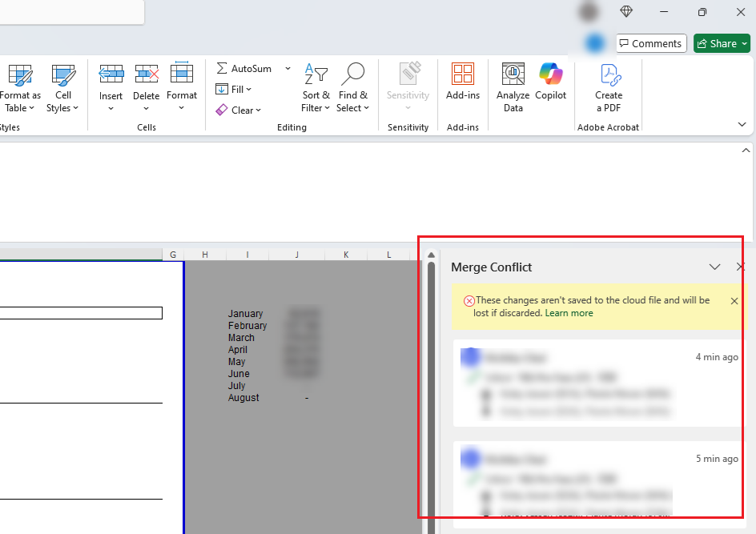Image resolution: width=756 pixels, height=534 pixels.
Task: Open the Comments pane
Action: [x=650, y=43]
